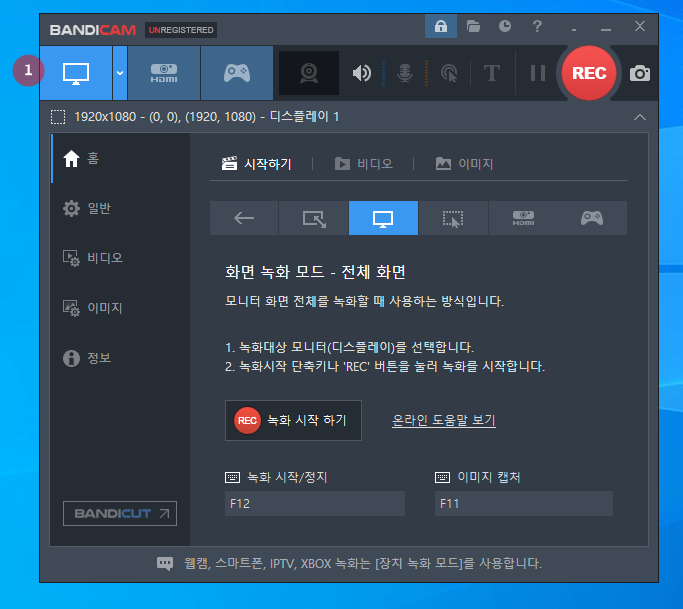Start recording with the big REC button
The height and width of the screenshot is (609, 683).
tap(589, 73)
